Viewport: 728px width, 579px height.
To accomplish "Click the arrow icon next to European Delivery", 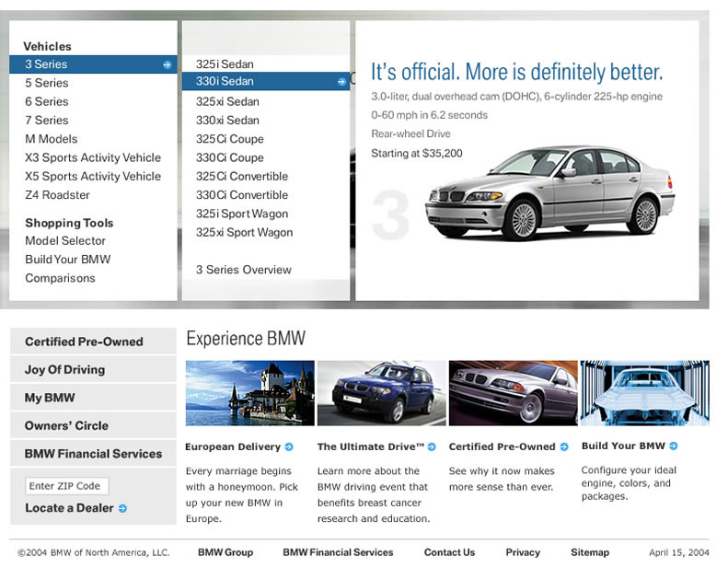I will pyautogui.click(x=289, y=446).
